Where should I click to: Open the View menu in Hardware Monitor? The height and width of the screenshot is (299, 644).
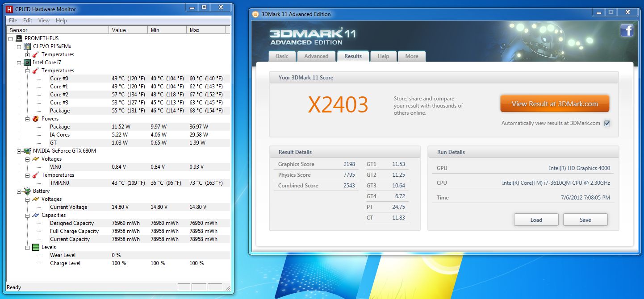click(44, 21)
